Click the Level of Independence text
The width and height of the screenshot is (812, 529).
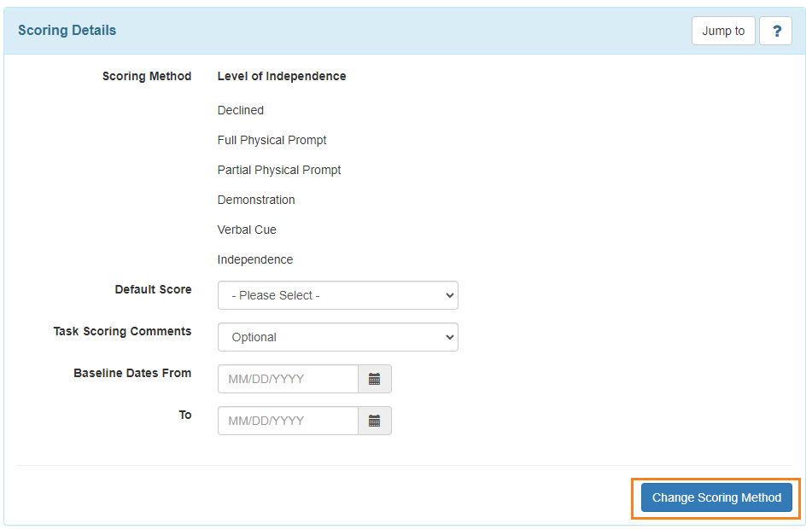click(282, 76)
